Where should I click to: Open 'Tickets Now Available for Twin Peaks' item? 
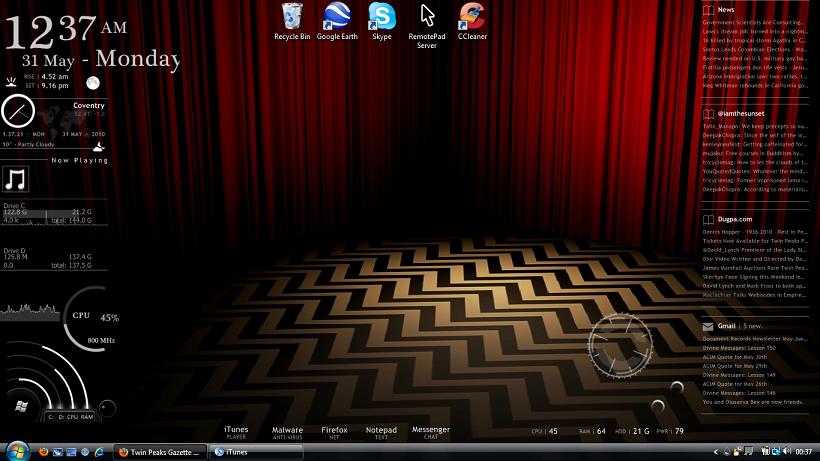pyautogui.click(x=755, y=241)
